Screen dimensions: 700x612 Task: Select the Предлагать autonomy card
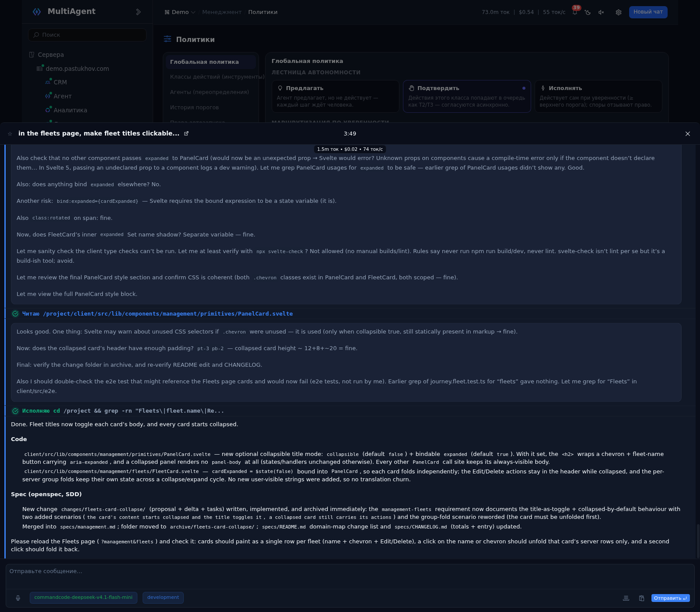pos(335,96)
